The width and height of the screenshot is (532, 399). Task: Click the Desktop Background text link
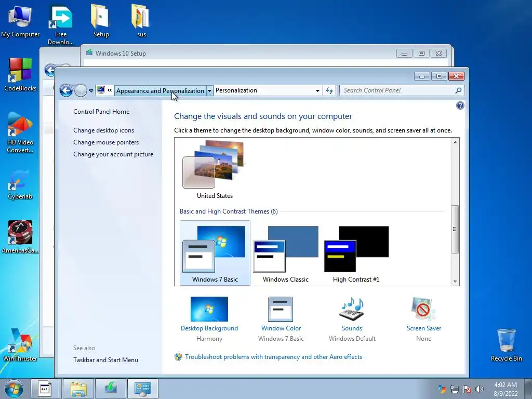[209, 328]
